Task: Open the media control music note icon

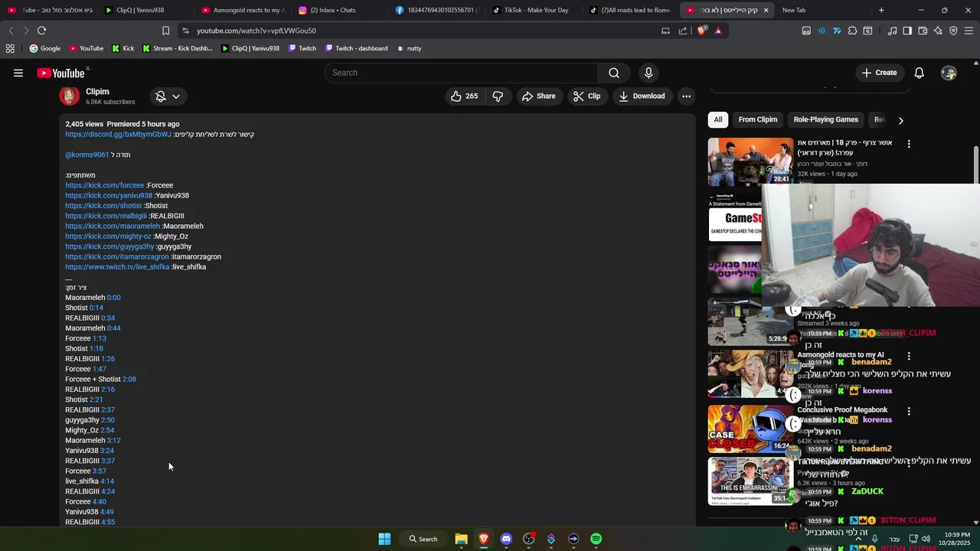Action: [892, 31]
